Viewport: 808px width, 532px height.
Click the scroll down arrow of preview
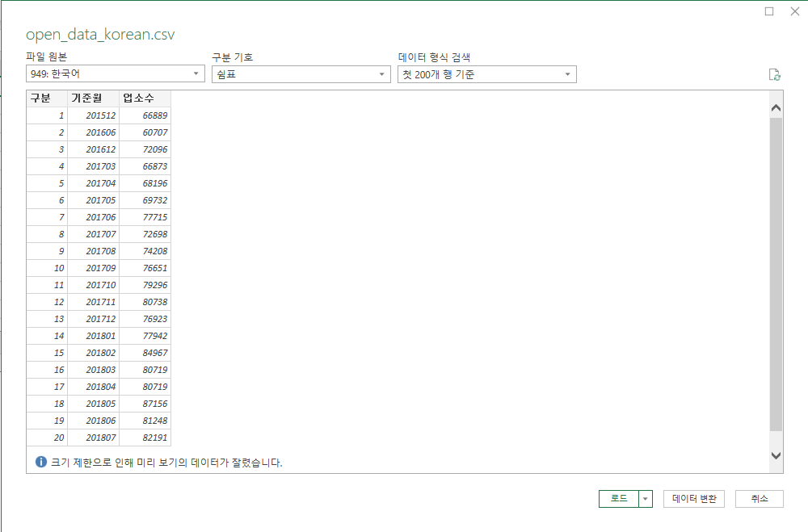[776, 455]
